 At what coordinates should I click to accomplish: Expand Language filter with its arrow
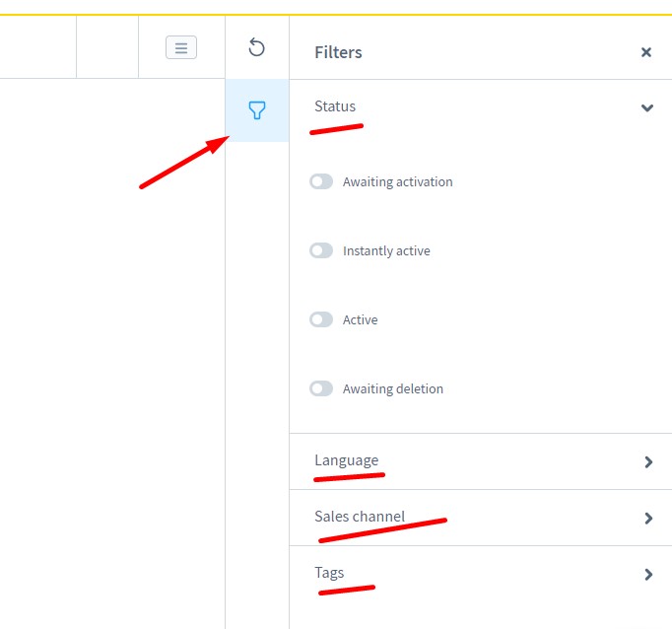tap(648, 461)
